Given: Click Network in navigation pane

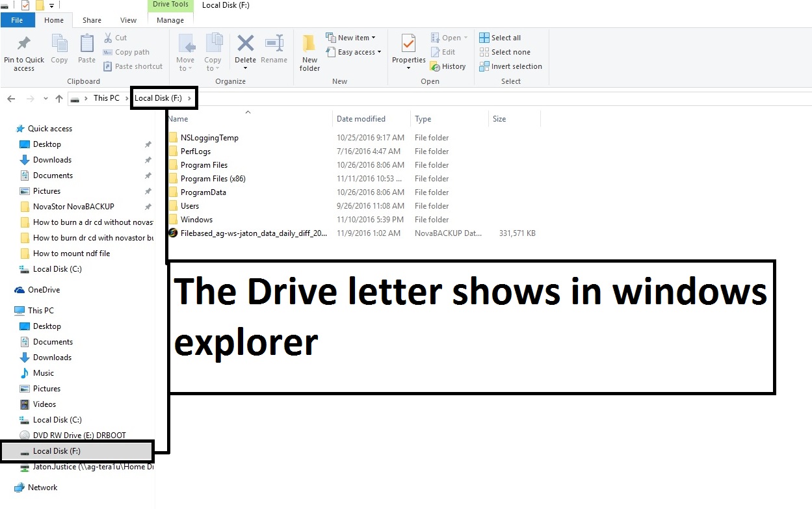Looking at the screenshot, I should click(42, 488).
